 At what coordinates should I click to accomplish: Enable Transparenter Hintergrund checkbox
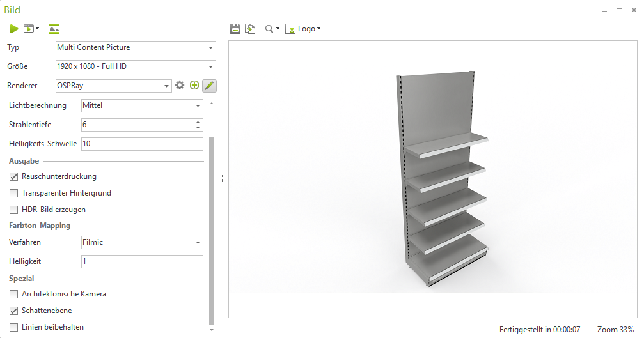[x=14, y=193]
